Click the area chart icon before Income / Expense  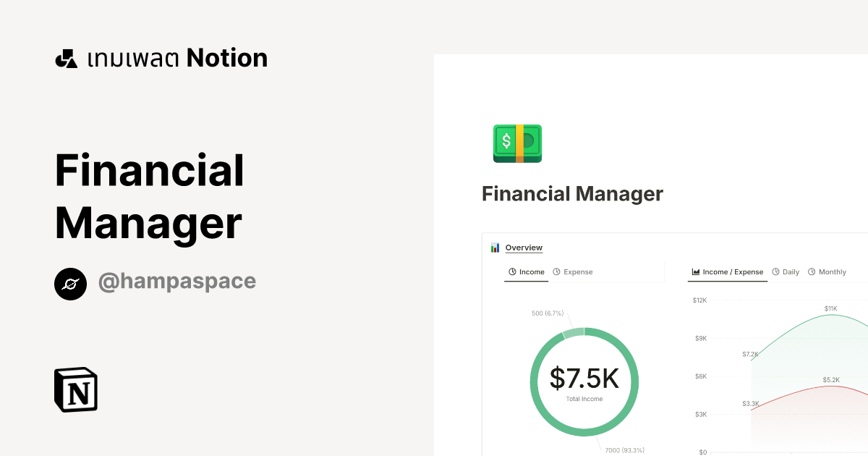[x=695, y=271]
